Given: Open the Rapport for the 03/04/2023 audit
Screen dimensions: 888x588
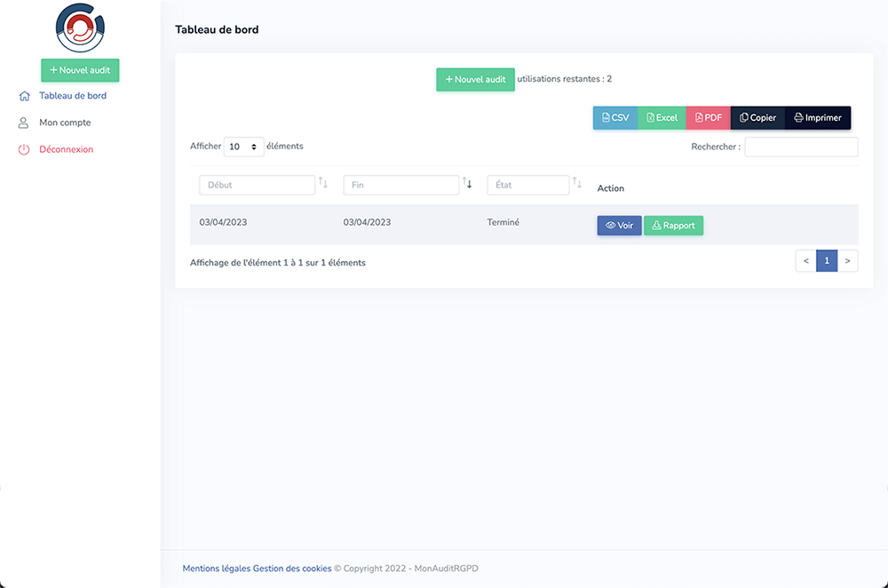Looking at the screenshot, I should (x=673, y=226).
